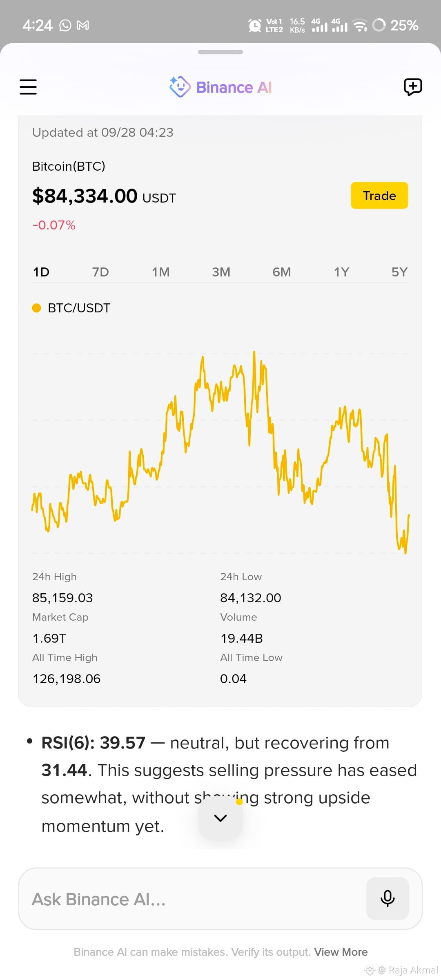Tap the microphone voice input button

(x=388, y=898)
